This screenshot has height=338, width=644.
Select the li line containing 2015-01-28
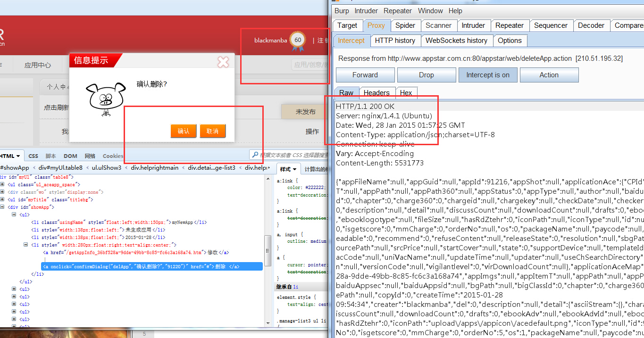(98, 237)
